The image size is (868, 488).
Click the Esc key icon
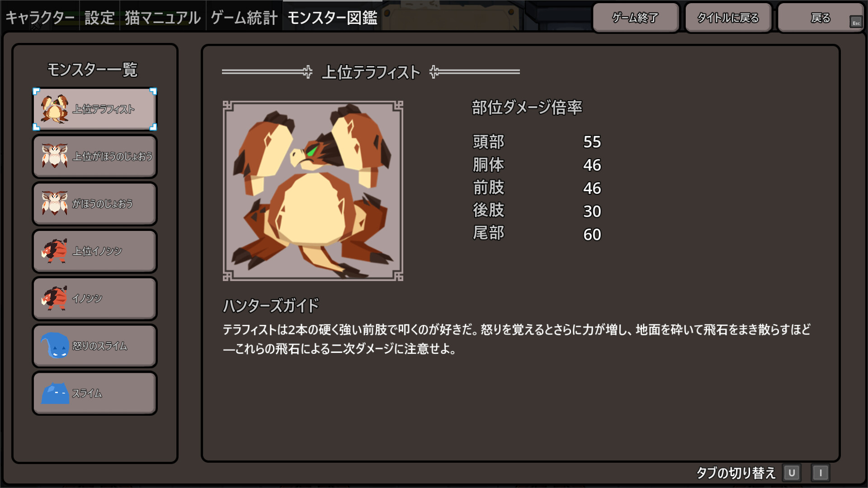pyautogui.click(x=856, y=23)
